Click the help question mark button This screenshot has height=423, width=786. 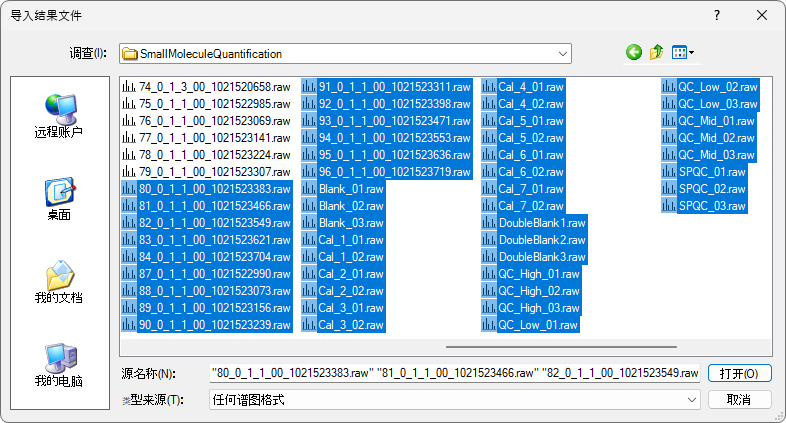pyautogui.click(x=716, y=16)
